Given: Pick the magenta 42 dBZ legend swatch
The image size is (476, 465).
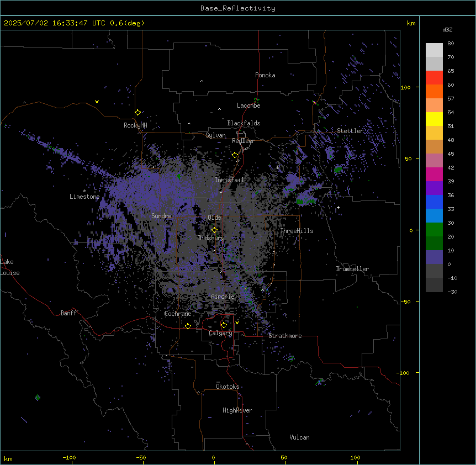Looking at the screenshot, I should coord(434,174).
